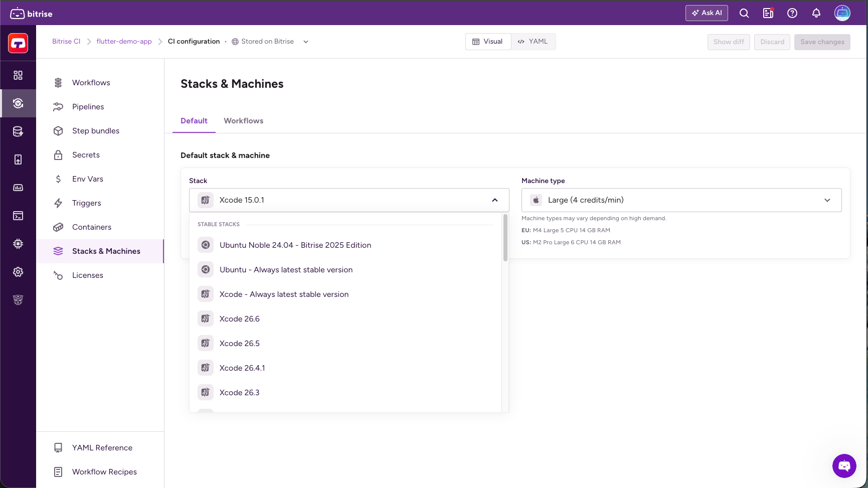Viewport: 868px width, 488px height.
Task: Open the chip icon in left rail
Action: tap(18, 244)
